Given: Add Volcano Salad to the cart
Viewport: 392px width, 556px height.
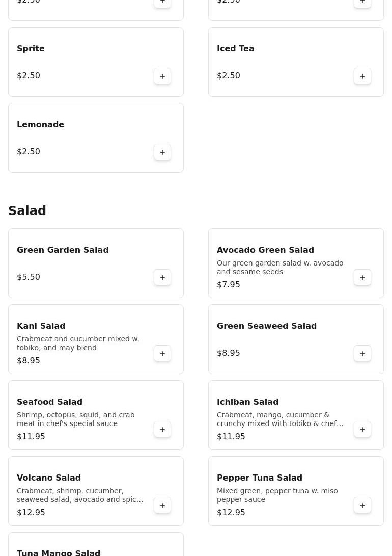Looking at the screenshot, I should [x=162, y=505].
